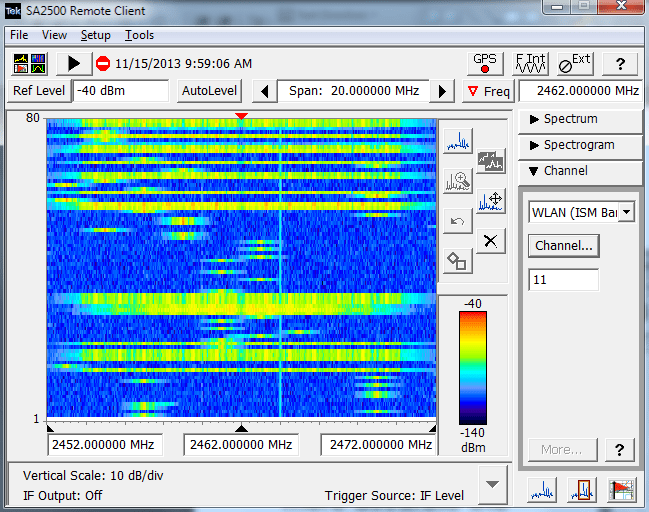Screen dimensions: 649x512
Task: Click the AutoLevel button
Action: (x=210, y=91)
